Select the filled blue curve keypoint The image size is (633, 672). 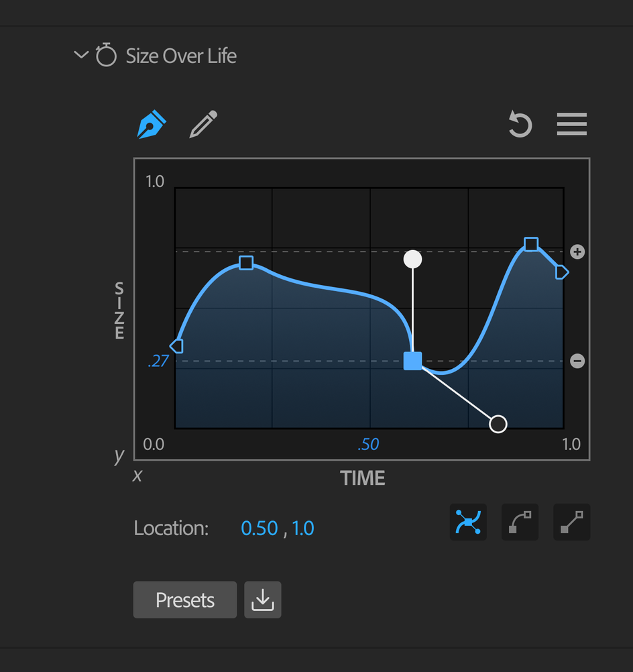412,361
